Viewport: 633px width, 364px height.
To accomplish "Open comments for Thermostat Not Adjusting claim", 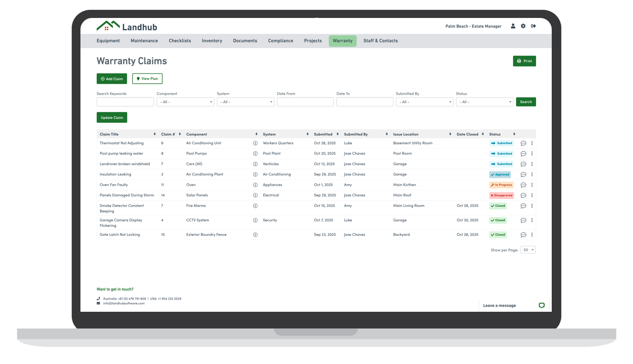I will click(523, 143).
